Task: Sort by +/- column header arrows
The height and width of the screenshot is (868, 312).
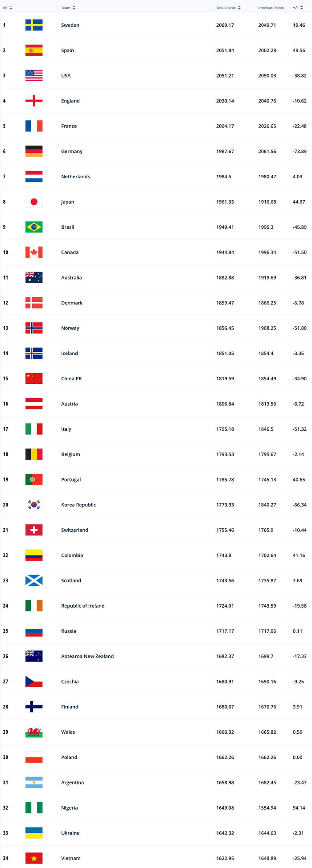Action: coord(302,8)
